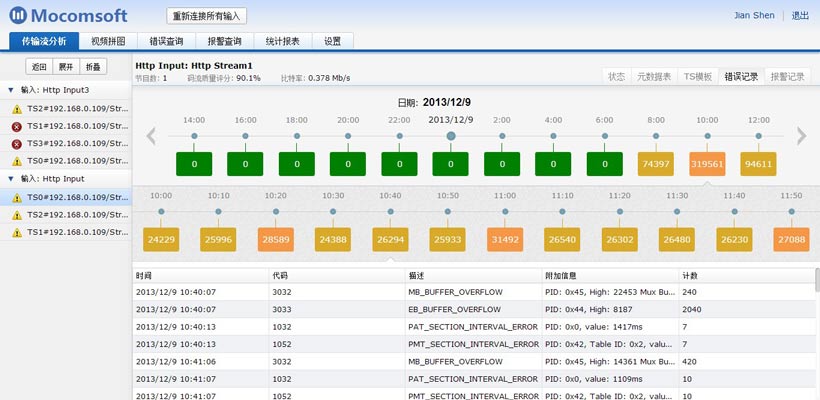The image size is (820, 400).
Task: Select the 26480 box at 11:30
Action: (677, 239)
